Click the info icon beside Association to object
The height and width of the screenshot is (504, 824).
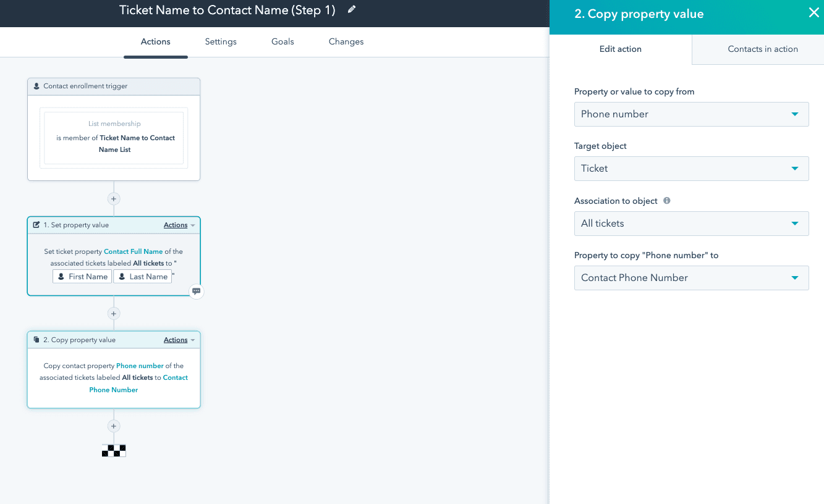coord(667,201)
